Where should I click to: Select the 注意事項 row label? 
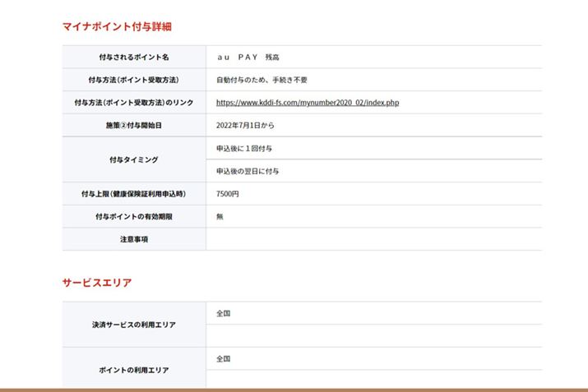(133, 239)
